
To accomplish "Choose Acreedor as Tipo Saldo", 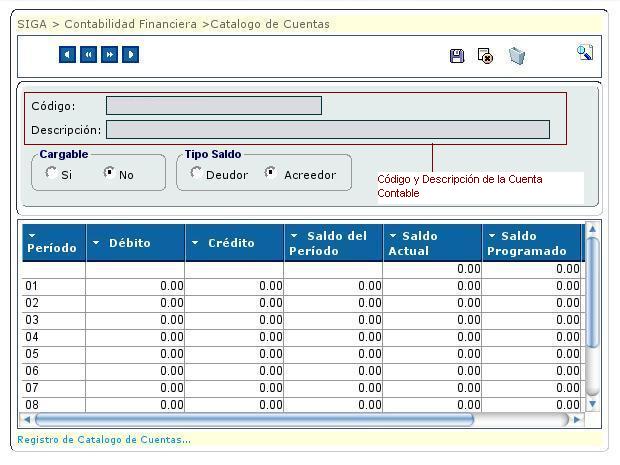I will (x=270, y=173).
